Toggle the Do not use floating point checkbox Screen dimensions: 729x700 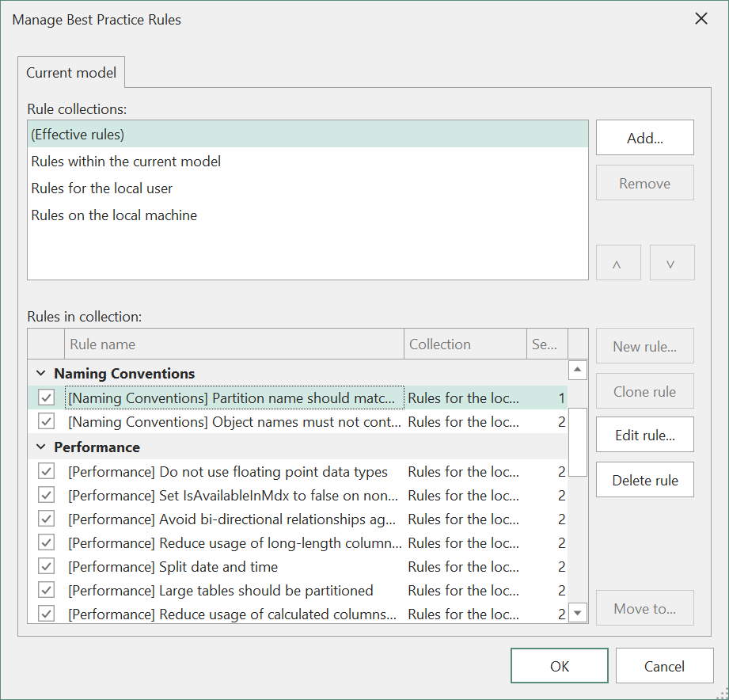tap(47, 472)
